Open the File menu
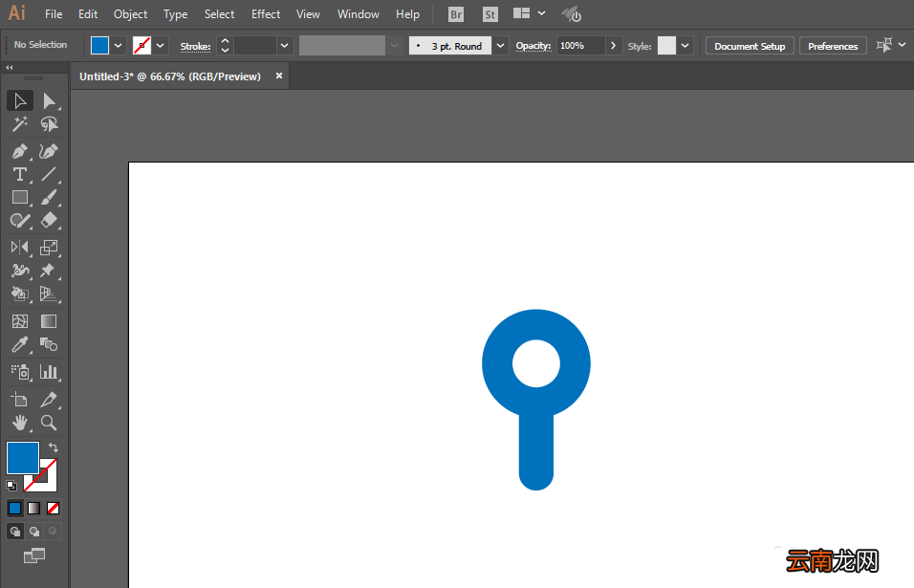 coord(54,14)
